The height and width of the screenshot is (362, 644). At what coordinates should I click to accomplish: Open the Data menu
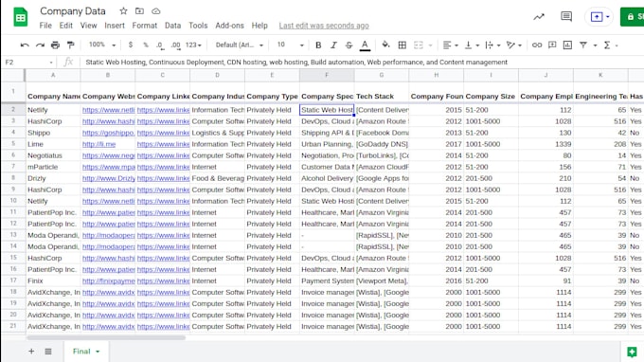coord(172,26)
